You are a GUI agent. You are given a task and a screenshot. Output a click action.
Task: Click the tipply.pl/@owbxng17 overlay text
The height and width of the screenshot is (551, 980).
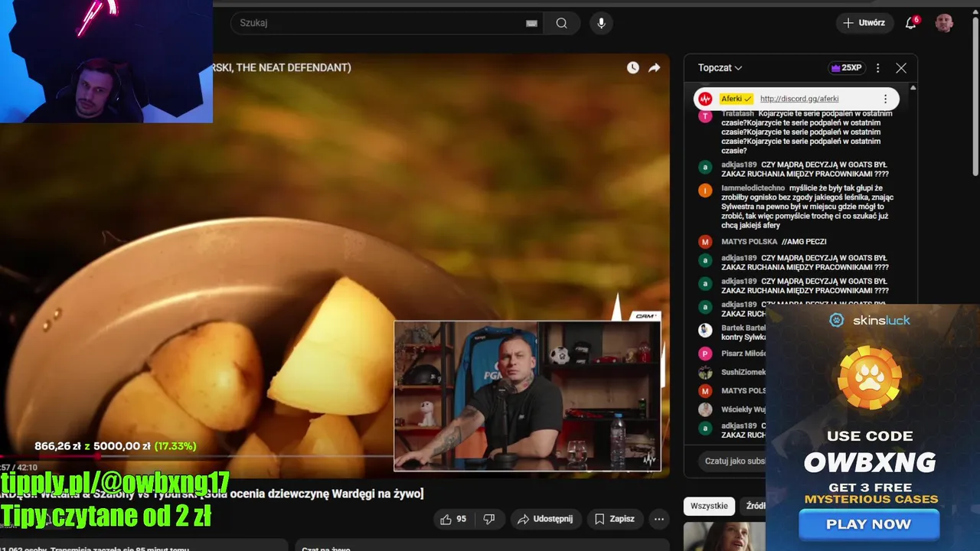point(115,483)
